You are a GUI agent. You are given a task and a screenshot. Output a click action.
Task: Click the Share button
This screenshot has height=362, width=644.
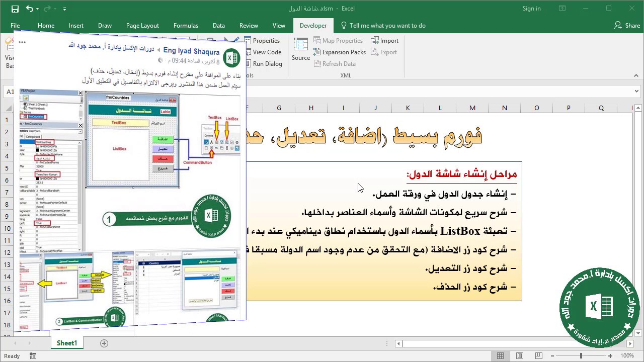click(x=627, y=26)
